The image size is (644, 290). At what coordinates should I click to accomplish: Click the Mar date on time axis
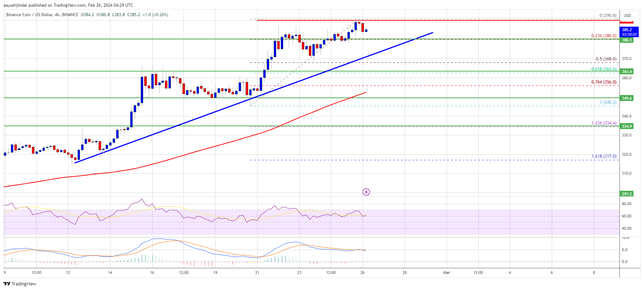click(446, 272)
